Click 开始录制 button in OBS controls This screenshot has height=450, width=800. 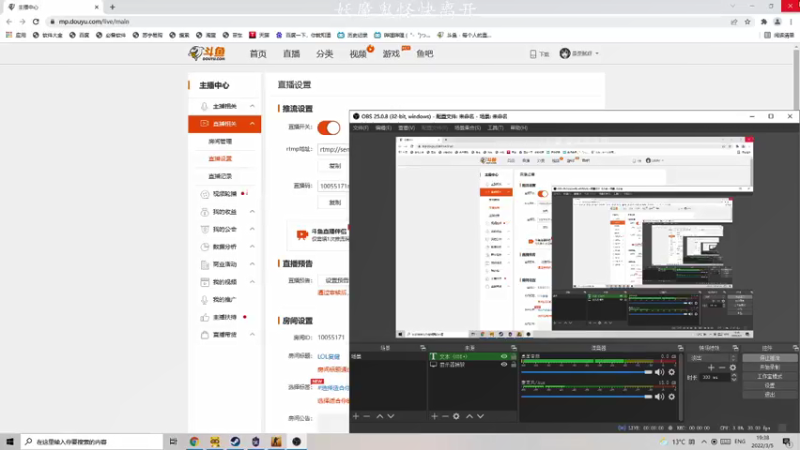pyautogui.click(x=769, y=367)
